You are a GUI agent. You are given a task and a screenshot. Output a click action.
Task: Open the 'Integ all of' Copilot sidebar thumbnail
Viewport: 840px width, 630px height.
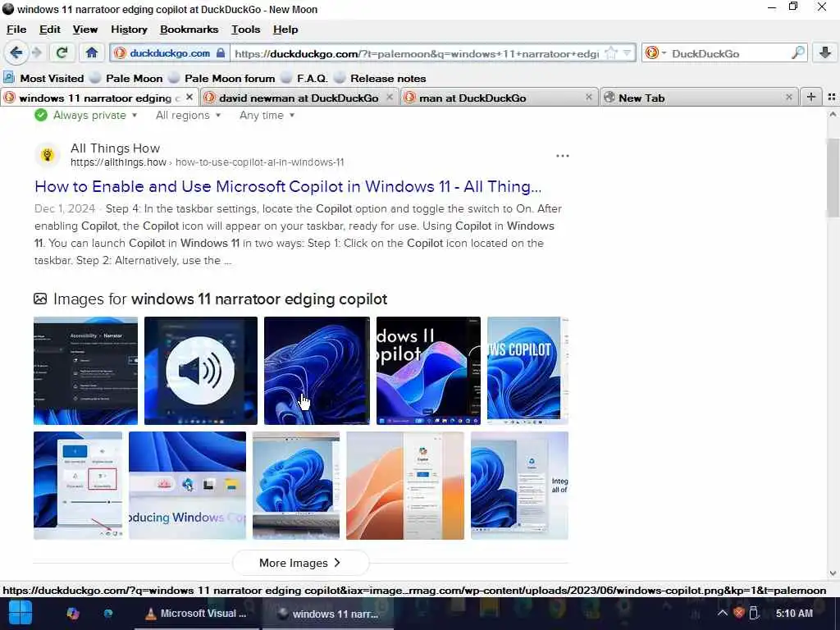coord(519,486)
